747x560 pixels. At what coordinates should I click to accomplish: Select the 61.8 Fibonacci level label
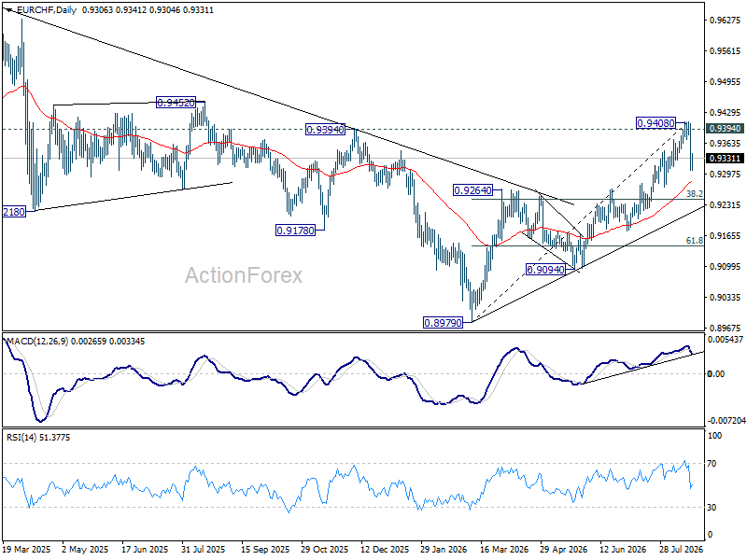tap(694, 241)
